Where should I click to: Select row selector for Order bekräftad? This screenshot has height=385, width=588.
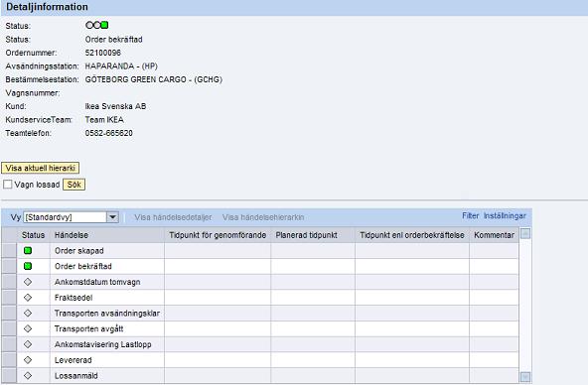tap(9, 266)
